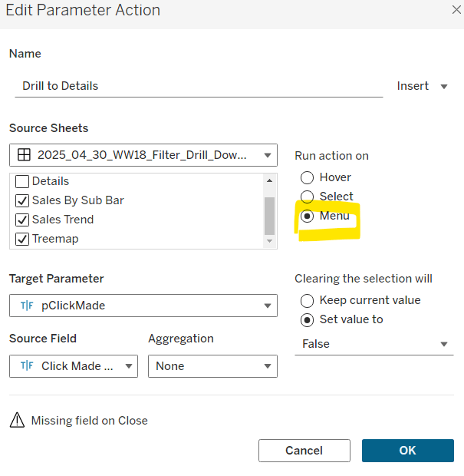The height and width of the screenshot is (476, 464).
Task: Close the Edit Parameter Action dialog
Action: [455, 10]
